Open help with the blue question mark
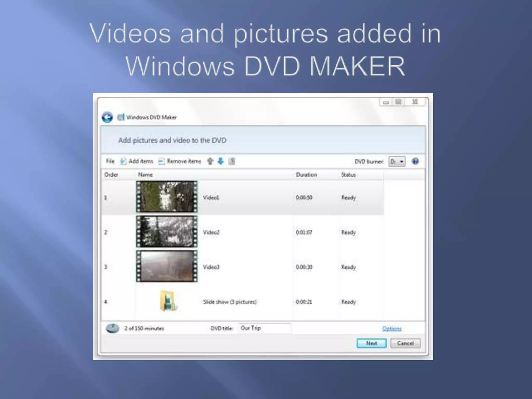 click(x=415, y=161)
